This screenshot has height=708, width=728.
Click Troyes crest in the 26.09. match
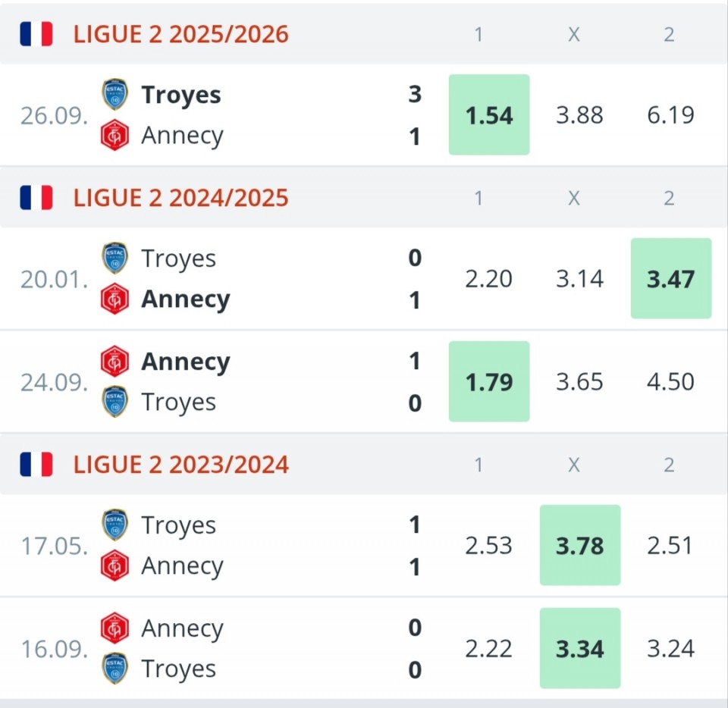(x=115, y=95)
